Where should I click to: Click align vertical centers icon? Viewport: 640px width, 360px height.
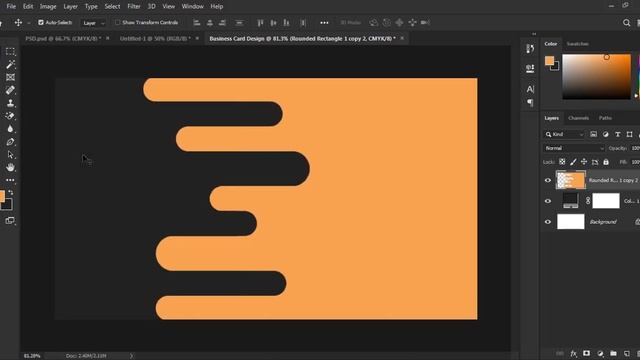tap(273, 23)
